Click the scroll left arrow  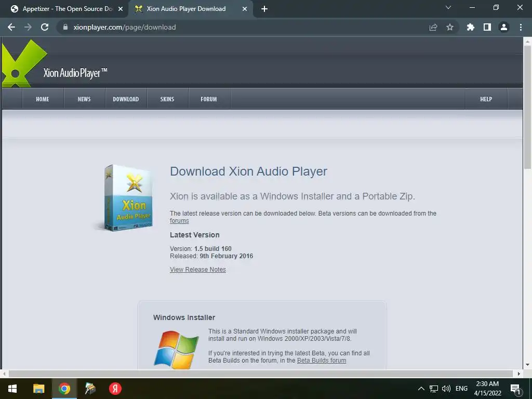coord(4,374)
